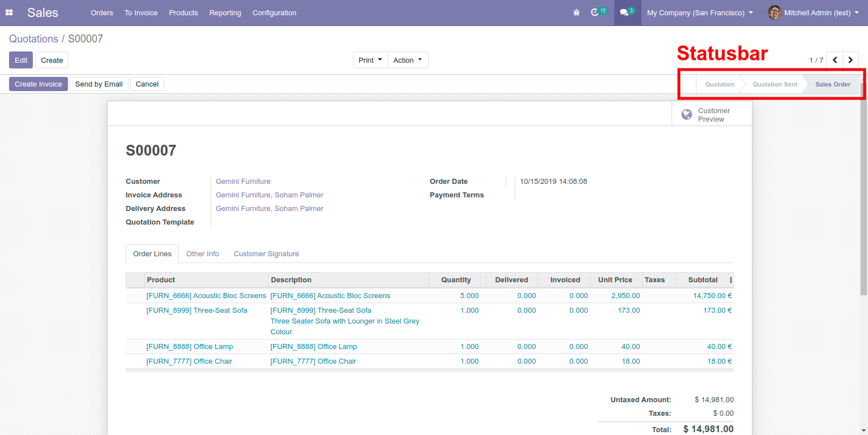868x435 pixels.
Task: Sort by Taxes column header
Action: coord(659,280)
